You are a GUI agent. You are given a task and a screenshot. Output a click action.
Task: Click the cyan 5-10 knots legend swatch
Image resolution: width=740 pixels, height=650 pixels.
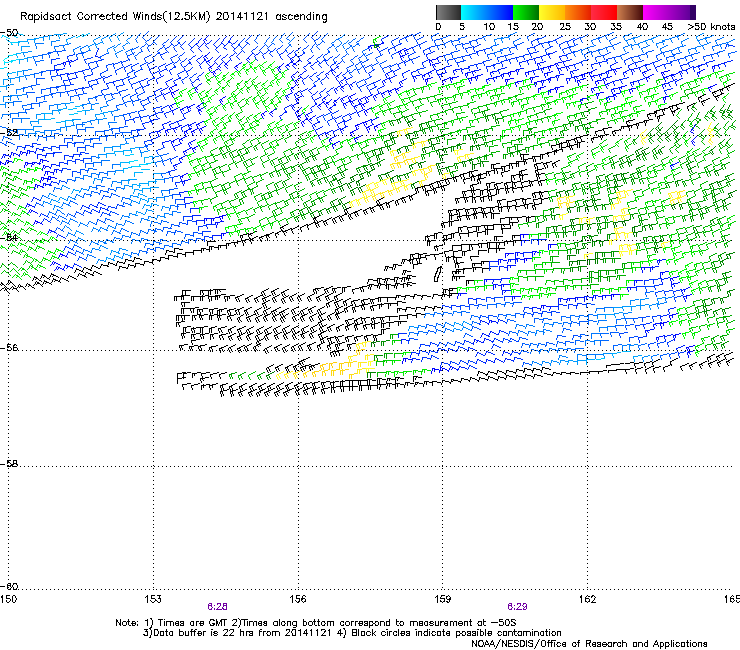[474, 12]
